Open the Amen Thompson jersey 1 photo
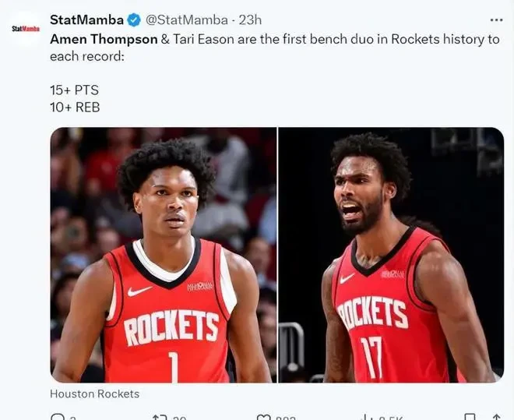Image resolution: width=514 pixels, height=420 pixels. 164,255
